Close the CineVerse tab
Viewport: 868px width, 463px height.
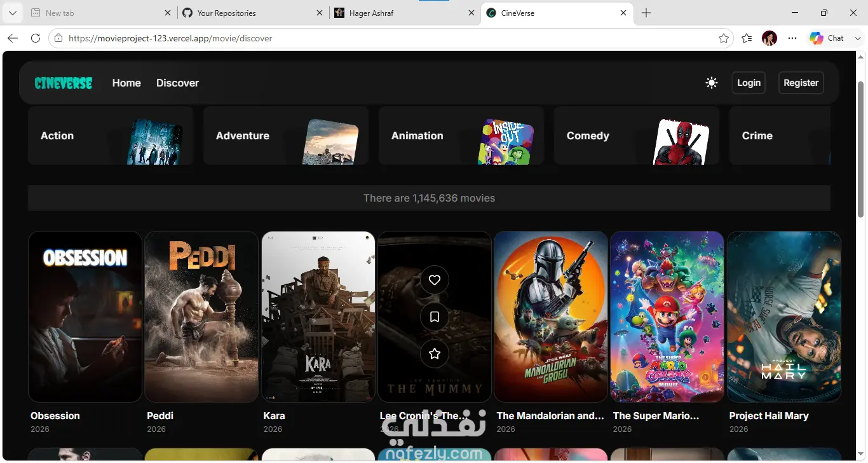623,13
